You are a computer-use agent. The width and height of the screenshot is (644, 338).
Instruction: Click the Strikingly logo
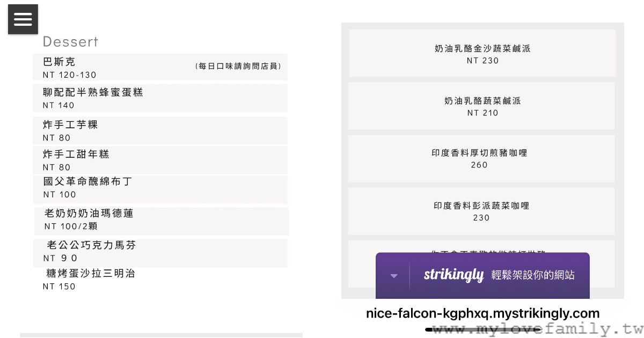click(453, 275)
